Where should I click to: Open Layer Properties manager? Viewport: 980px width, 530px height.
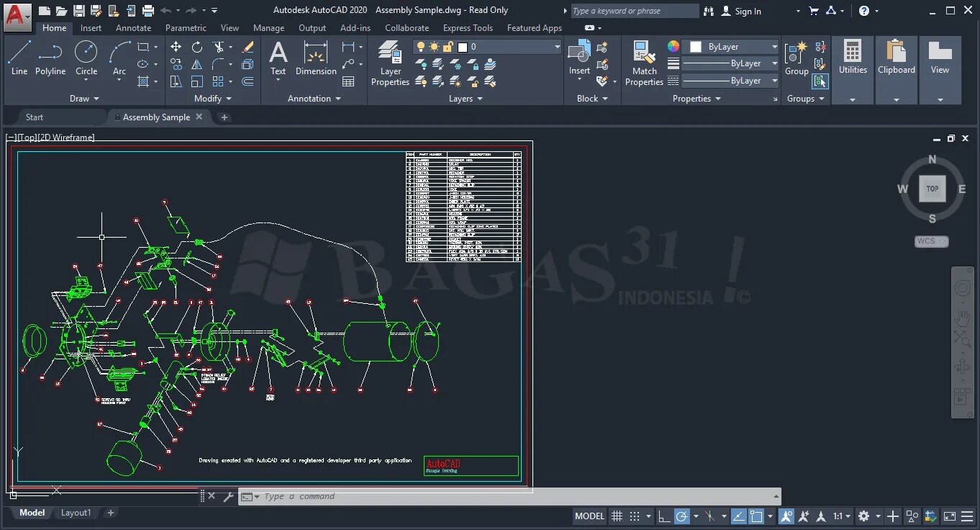pyautogui.click(x=390, y=63)
